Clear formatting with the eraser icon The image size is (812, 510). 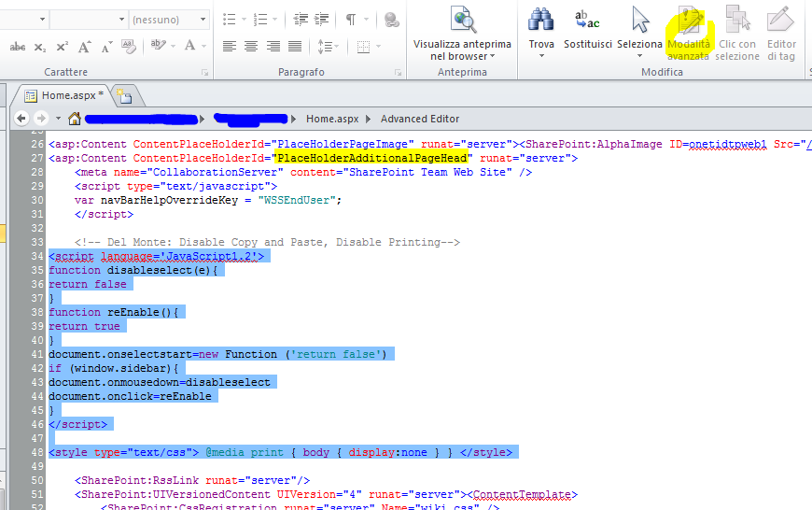click(129, 47)
